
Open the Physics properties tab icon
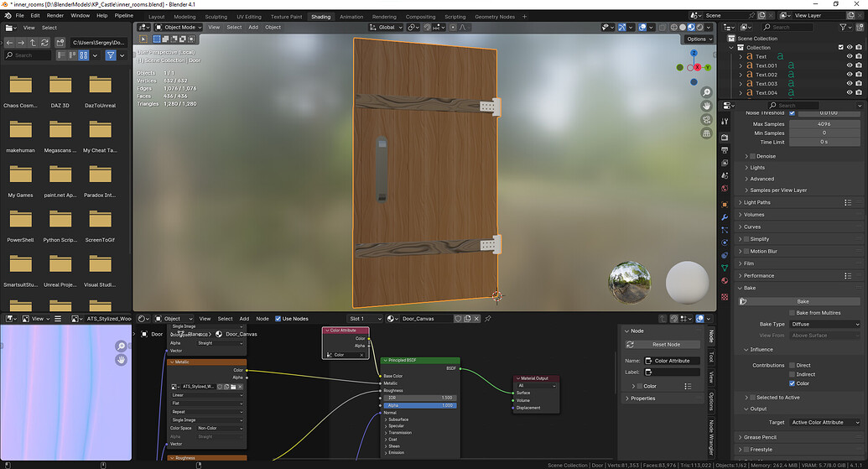click(x=725, y=242)
